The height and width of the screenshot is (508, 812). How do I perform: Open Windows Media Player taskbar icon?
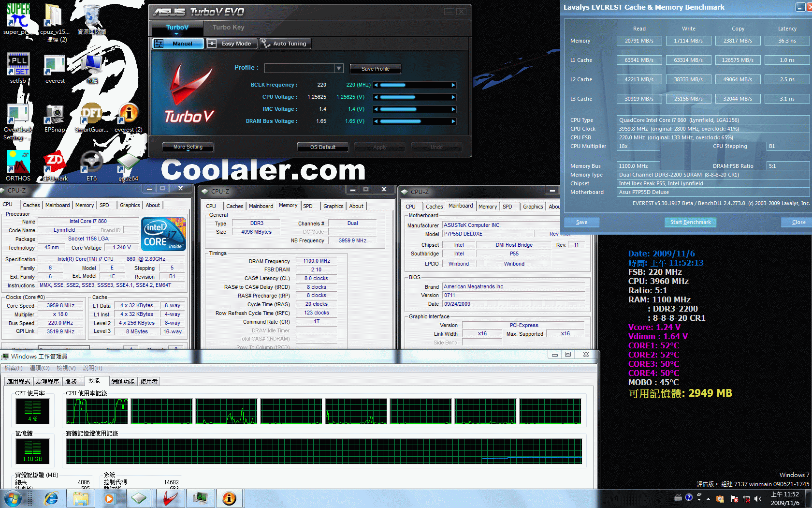coord(110,498)
